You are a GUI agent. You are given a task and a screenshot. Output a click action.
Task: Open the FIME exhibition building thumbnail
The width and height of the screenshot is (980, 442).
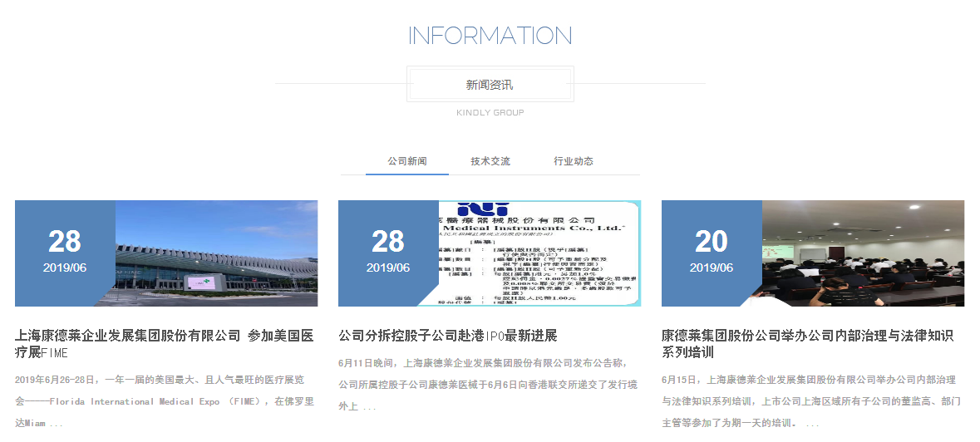pos(216,253)
